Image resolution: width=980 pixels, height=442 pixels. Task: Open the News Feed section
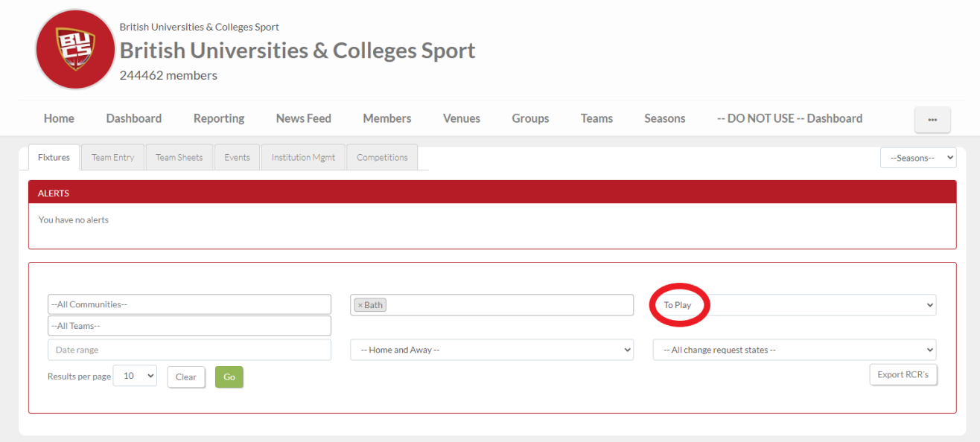[304, 118]
